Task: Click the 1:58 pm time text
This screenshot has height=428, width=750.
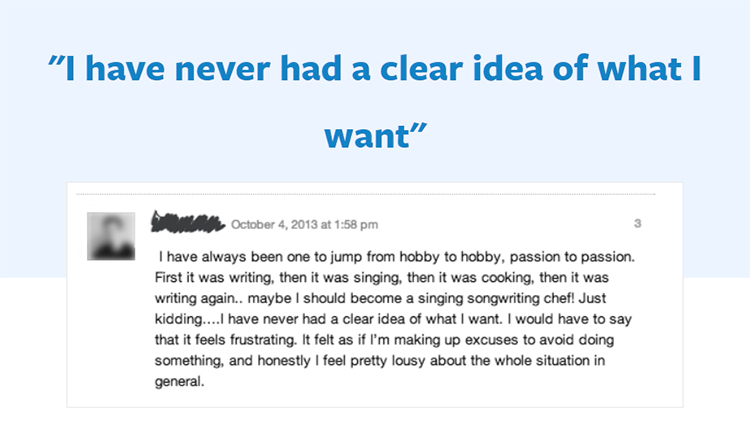Action: (x=356, y=224)
